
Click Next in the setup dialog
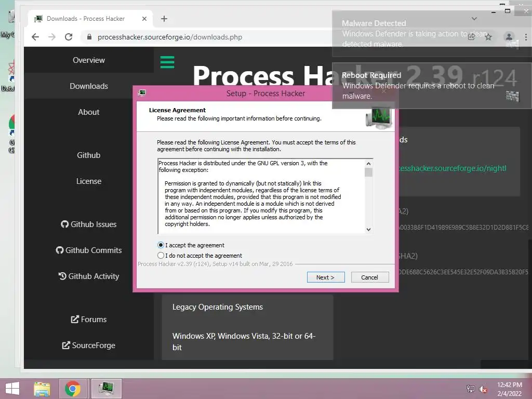326,277
